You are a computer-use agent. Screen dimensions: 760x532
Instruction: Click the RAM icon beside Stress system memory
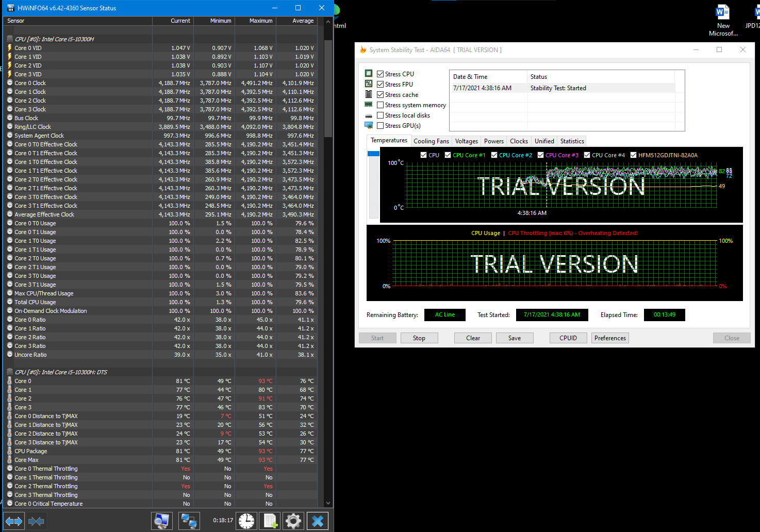pyautogui.click(x=369, y=105)
